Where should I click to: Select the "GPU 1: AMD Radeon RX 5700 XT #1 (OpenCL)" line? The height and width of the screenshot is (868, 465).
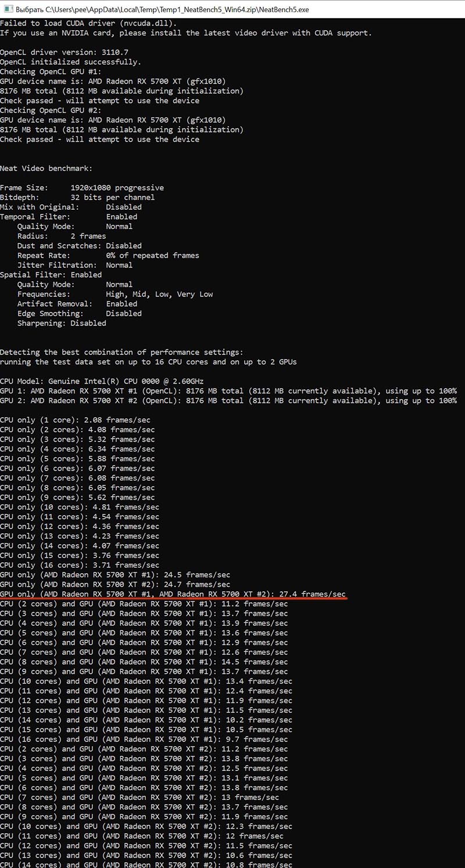[x=228, y=391]
